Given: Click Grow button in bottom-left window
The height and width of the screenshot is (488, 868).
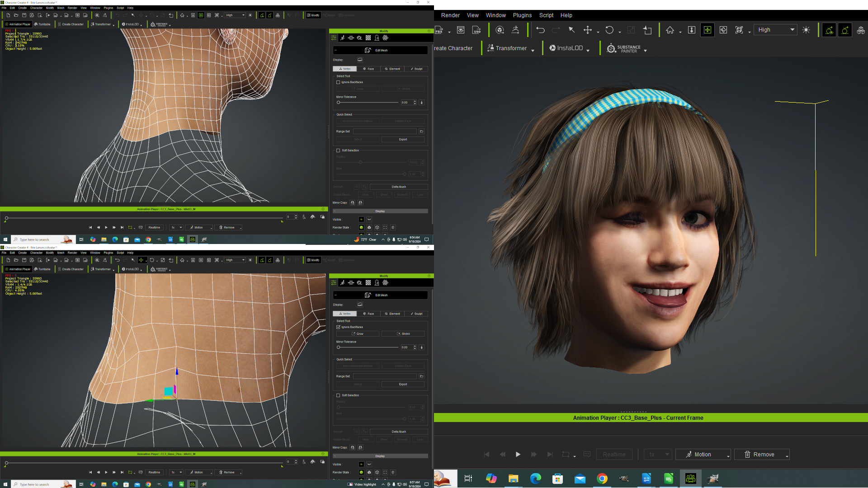Looking at the screenshot, I should (358, 334).
